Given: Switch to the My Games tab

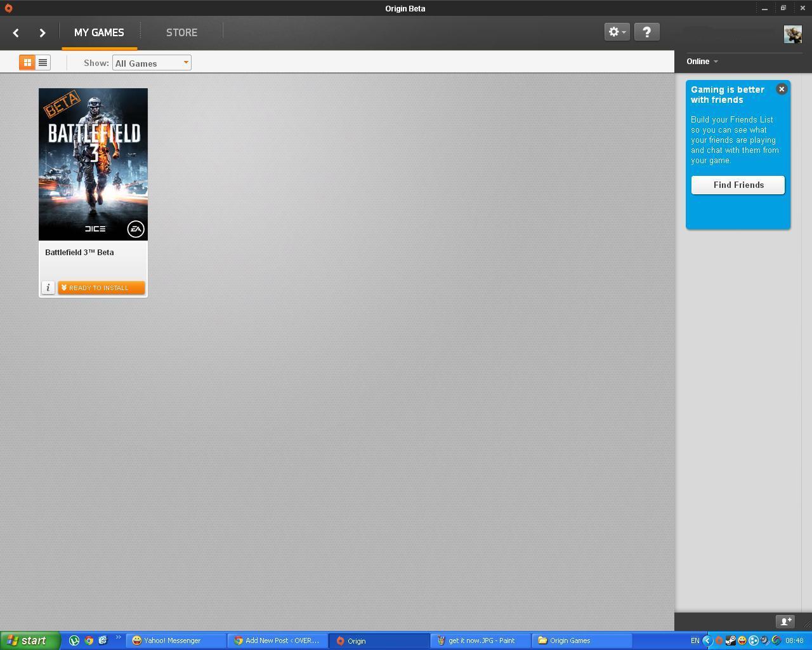Looking at the screenshot, I should (99, 32).
